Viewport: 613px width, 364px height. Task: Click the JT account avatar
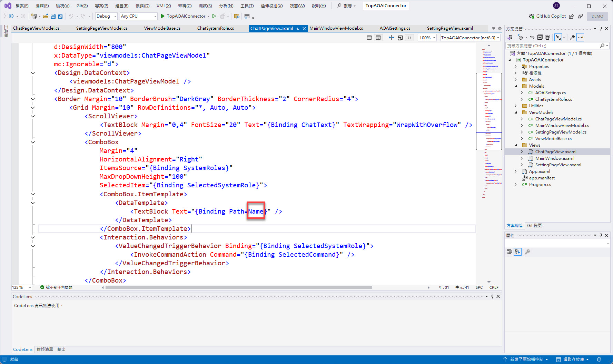(556, 6)
